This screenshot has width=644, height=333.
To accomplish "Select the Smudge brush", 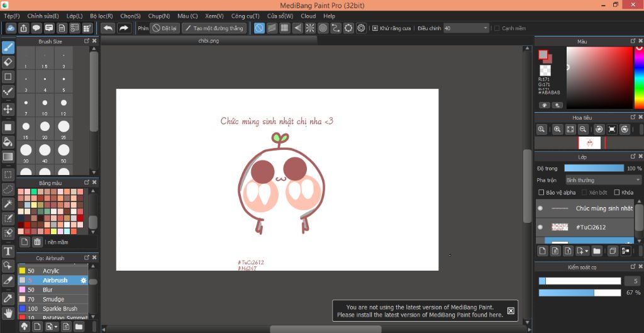I will coord(53,299).
